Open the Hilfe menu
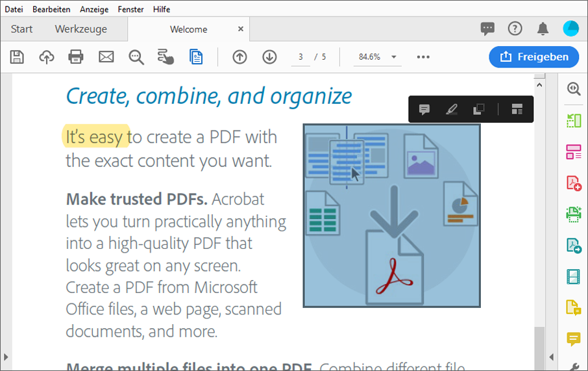Screen dimensions: 588x371 click(x=162, y=9)
